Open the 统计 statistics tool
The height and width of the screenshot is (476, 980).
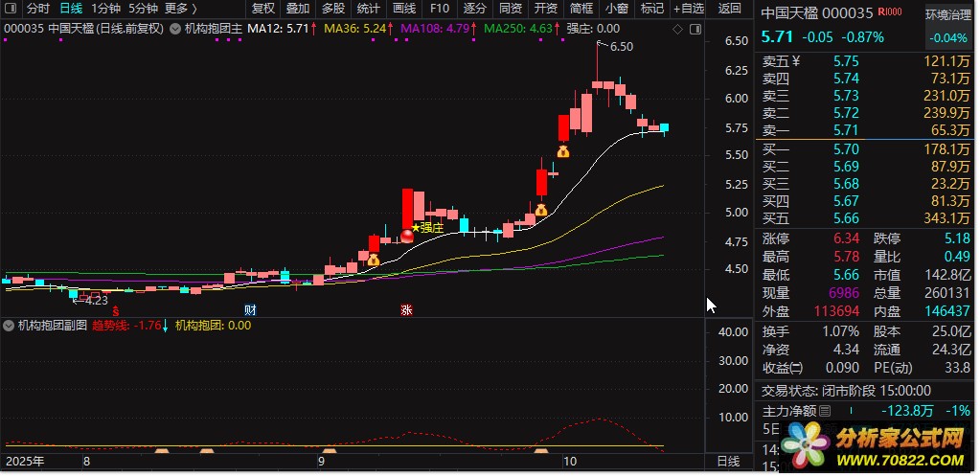click(369, 8)
